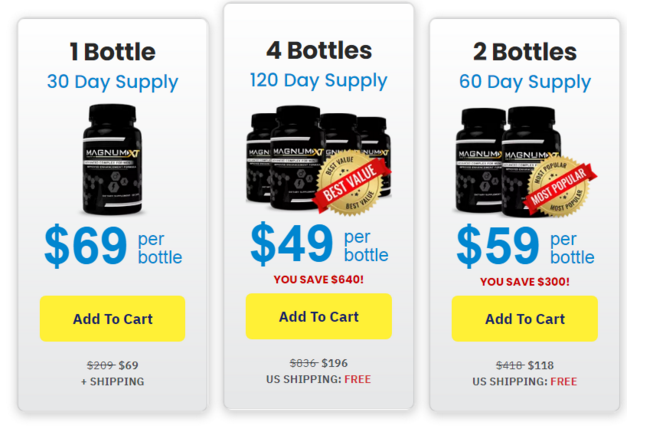Click the $69 per bottle price
Screen dimensions: 661x433
tap(113, 246)
